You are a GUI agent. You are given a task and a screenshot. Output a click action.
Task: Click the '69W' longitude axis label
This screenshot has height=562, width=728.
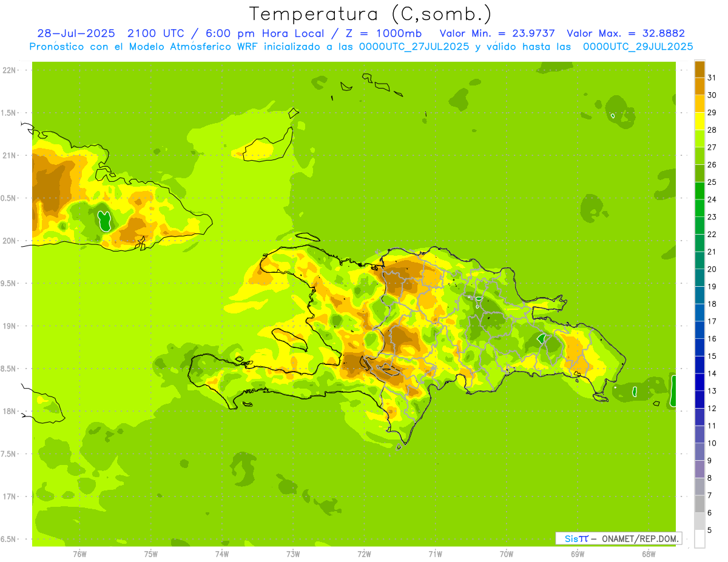[578, 554]
